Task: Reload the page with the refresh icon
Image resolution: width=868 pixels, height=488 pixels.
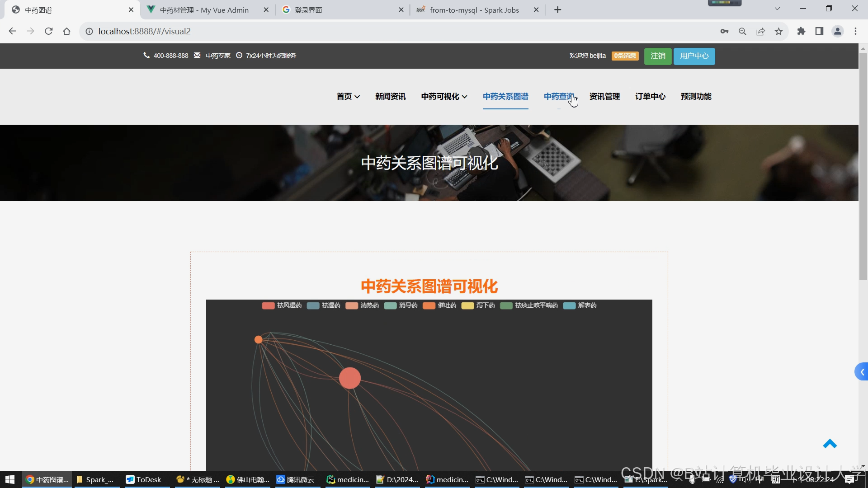Action: tap(49, 31)
